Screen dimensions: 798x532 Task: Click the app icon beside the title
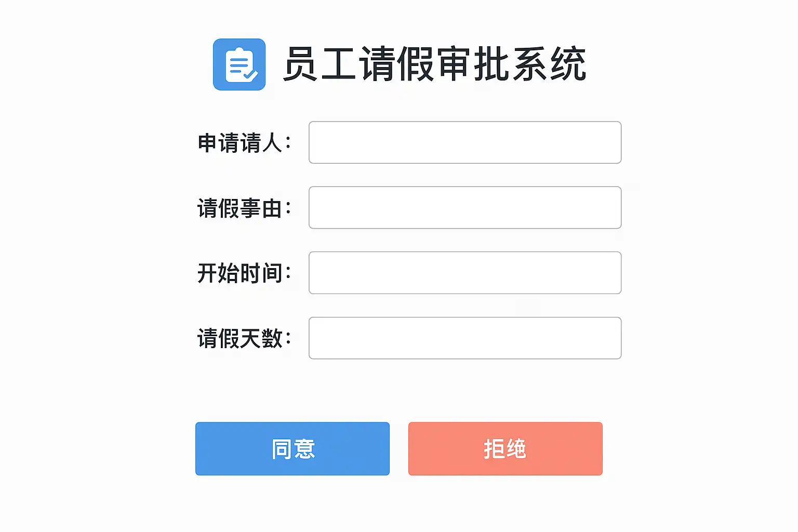pyautogui.click(x=239, y=64)
